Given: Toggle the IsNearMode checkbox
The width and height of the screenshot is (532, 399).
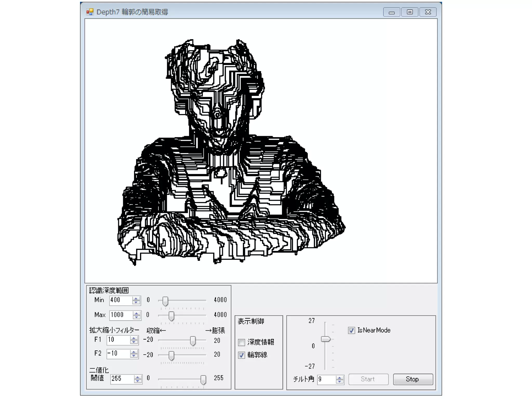Looking at the screenshot, I should 351,330.
